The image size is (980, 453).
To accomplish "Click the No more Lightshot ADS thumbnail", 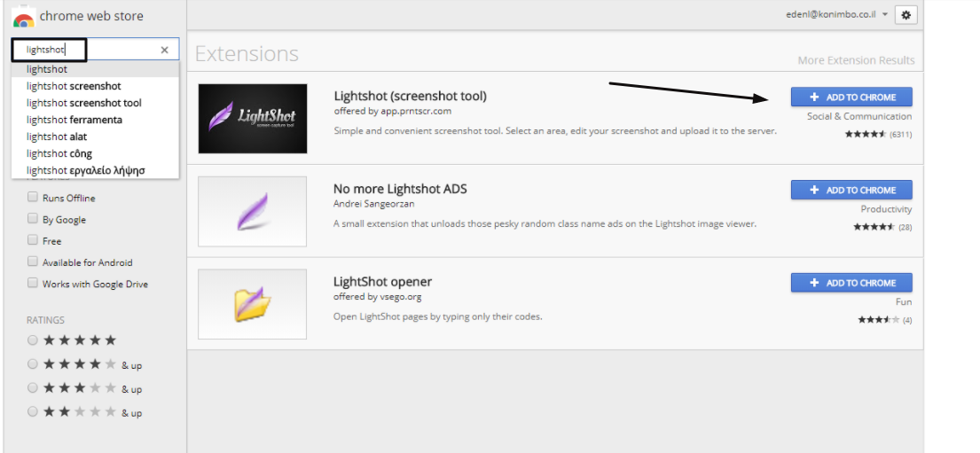I will click(253, 211).
